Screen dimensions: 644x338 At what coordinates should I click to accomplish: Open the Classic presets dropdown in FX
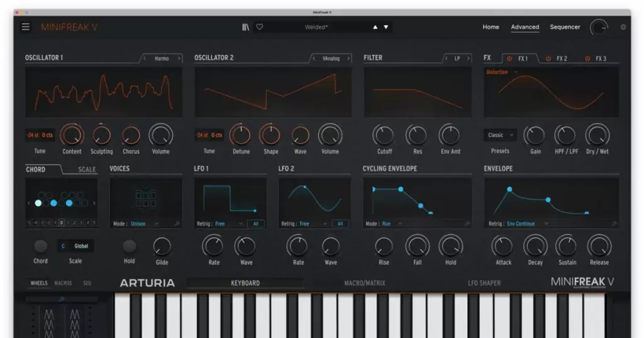[500, 135]
